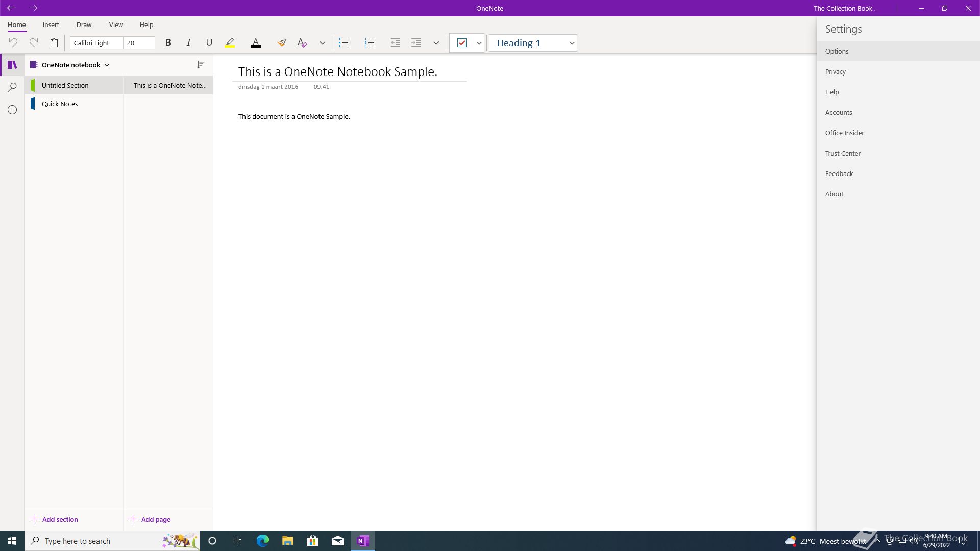The image size is (980, 551).
Task: Clear all formatting with the eraser icon
Action: (x=302, y=43)
